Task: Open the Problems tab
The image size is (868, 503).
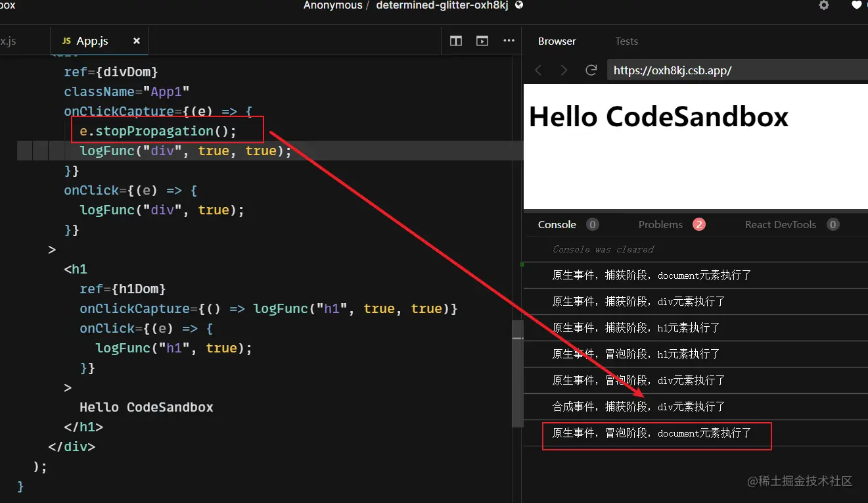Action: tap(660, 224)
